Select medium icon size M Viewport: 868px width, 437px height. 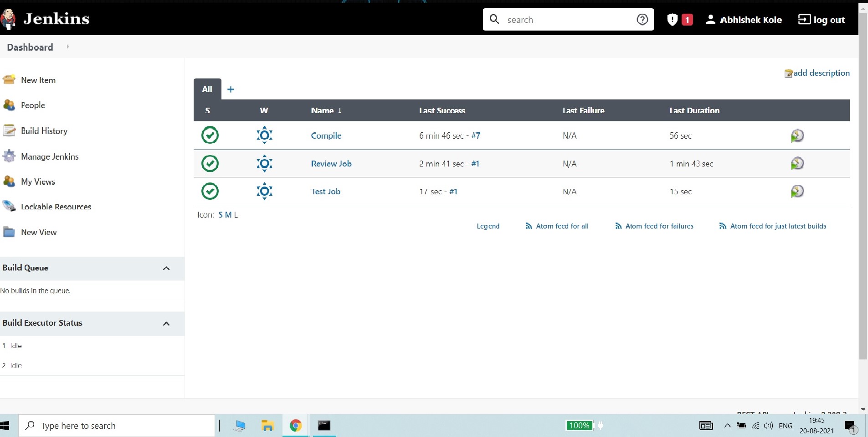click(228, 215)
